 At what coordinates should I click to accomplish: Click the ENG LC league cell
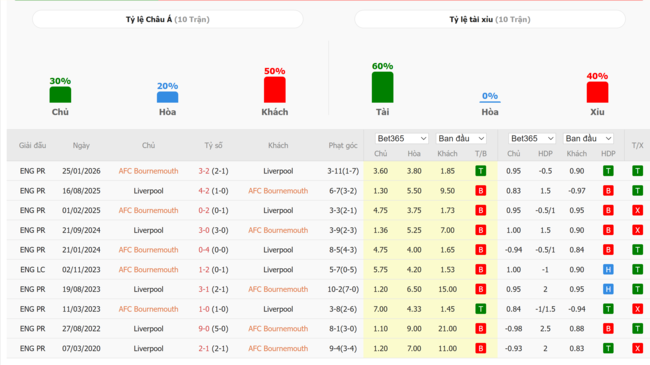(32, 270)
